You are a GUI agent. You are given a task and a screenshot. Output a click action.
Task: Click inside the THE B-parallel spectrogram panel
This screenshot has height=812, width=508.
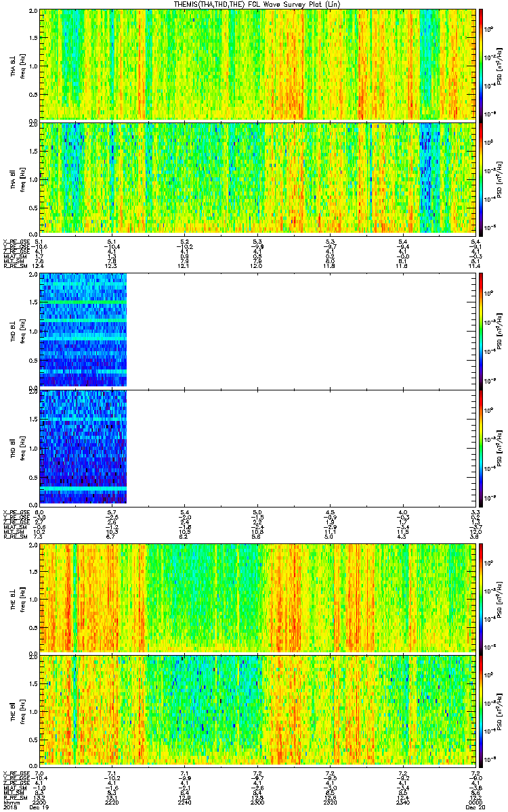[x=258, y=710]
